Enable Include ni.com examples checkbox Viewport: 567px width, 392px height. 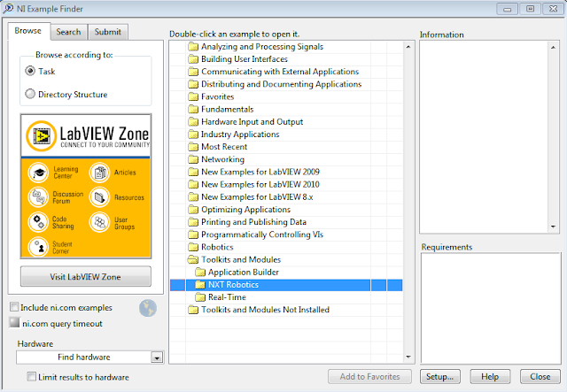pyautogui.click(x=14, y=307)
